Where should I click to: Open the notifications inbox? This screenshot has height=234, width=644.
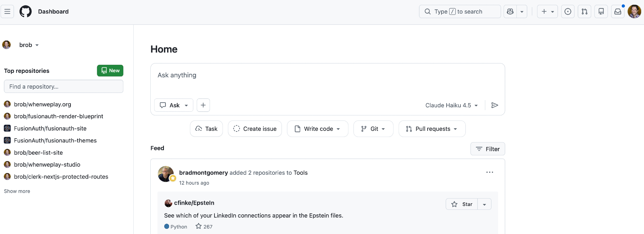[x=618, y=12]
